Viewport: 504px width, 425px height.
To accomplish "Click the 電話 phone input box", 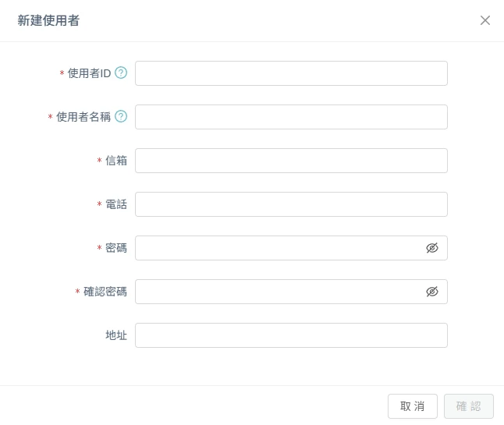I will pyautogui.click(x=291, y=204).
